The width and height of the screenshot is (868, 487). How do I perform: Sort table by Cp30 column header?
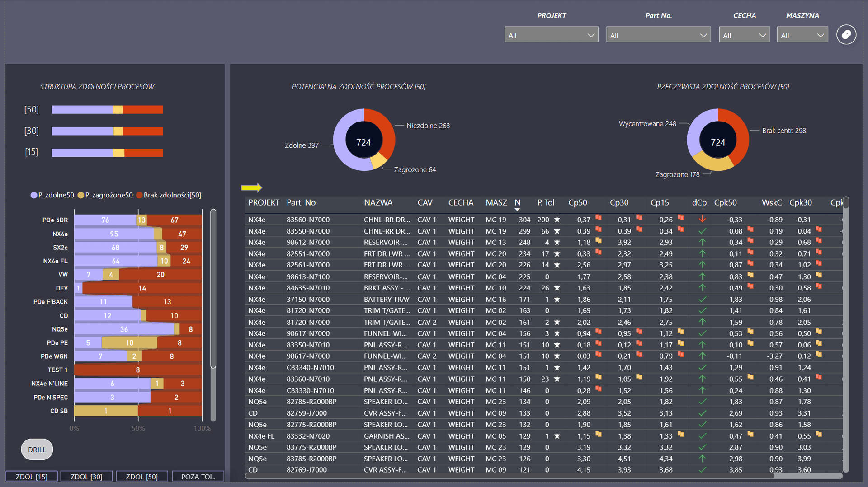619,203
